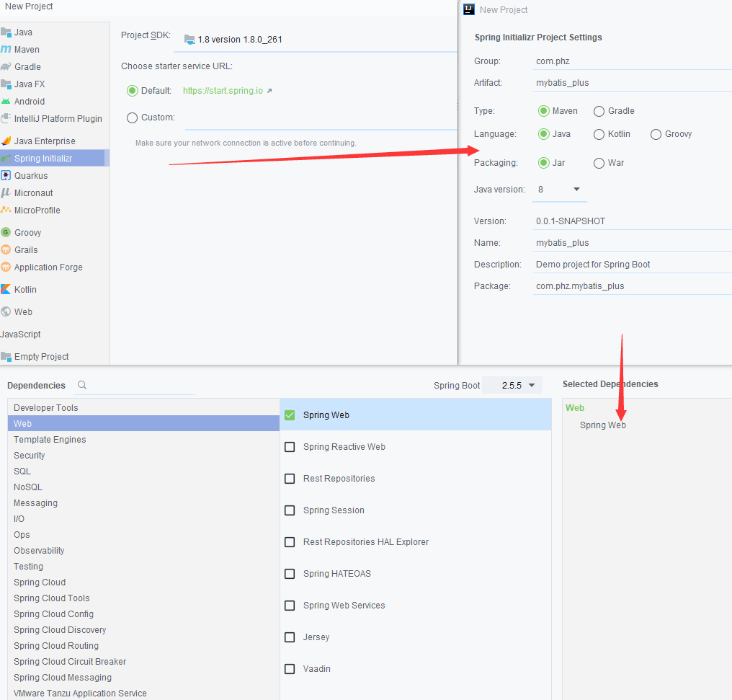The width and height of the screenshot is (732, 700).
Task: Click the Description input field
Action: (632, 265)
